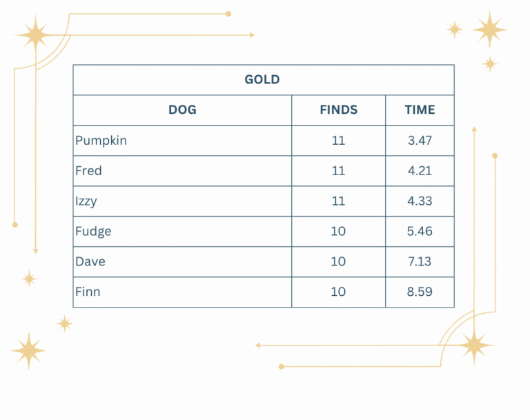This screenshot has width=530, height=420.
Task: Select Pumpkin's time cell 3.47
Action: pyautogui.click(x=420, y=141)
